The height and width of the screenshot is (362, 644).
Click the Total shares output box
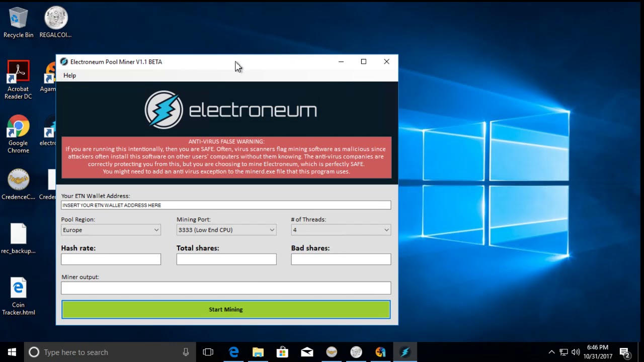click(226, 259)
